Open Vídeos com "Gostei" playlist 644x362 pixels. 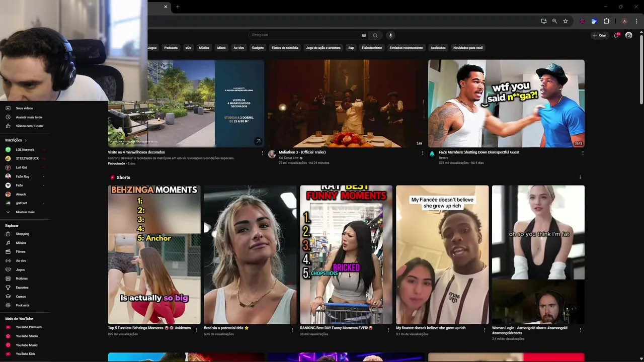tap(30, 126)
